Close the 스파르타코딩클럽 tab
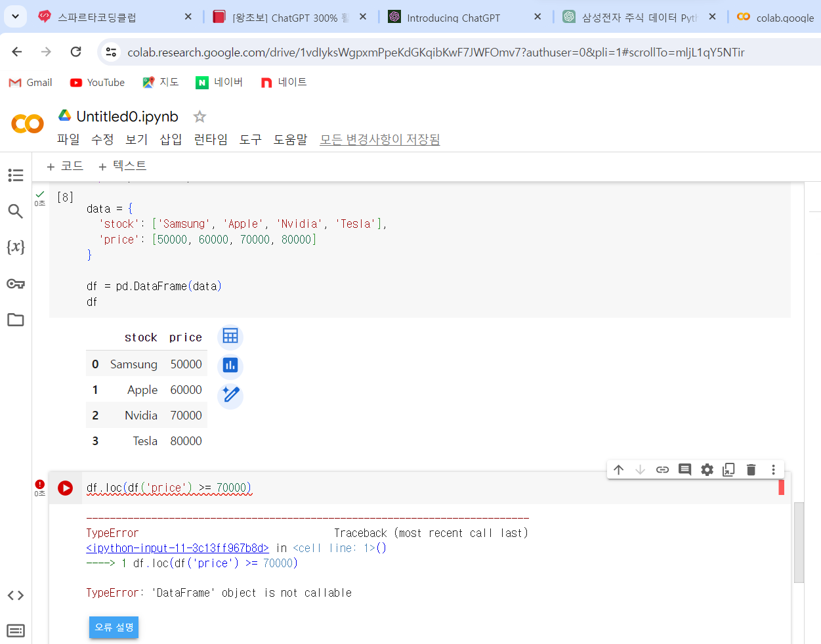 click(188, 16)
